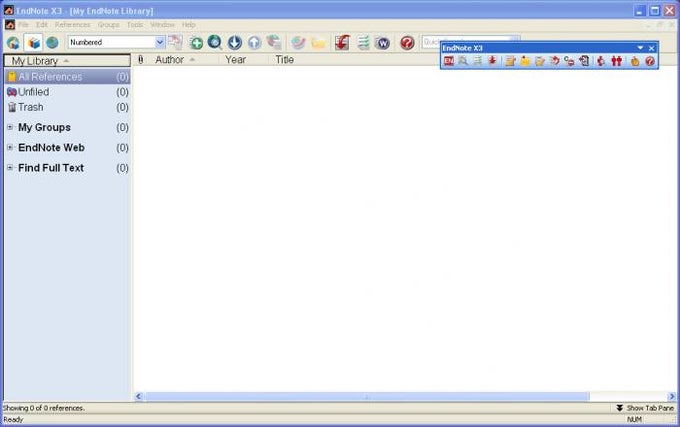Click the Insert Citation red icon
680x427 pixels.
tap(343, 42)
